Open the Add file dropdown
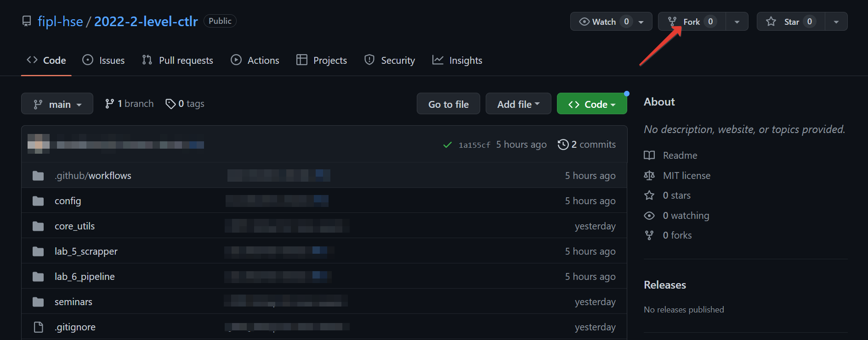The width and height of the screenshot is (868, 340). pyautogui.click(x=518, y=104)
